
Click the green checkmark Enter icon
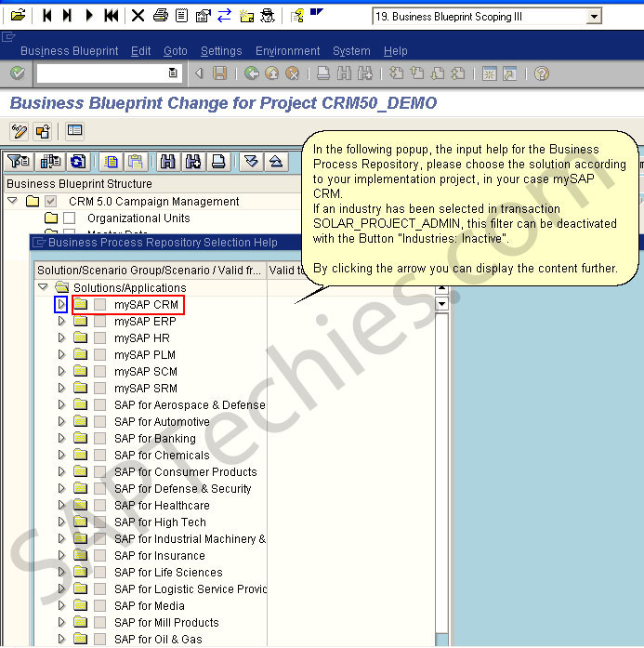point(18,73)
